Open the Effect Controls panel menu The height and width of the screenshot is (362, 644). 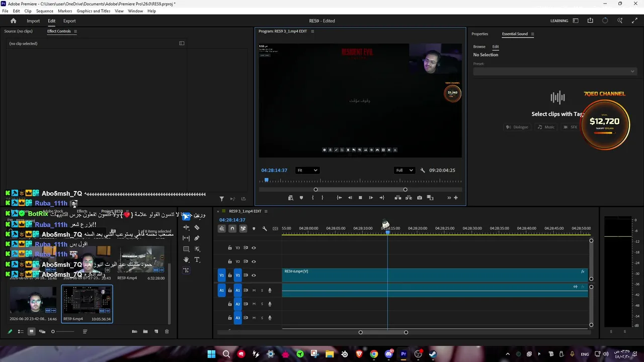[x=75, y=31]
